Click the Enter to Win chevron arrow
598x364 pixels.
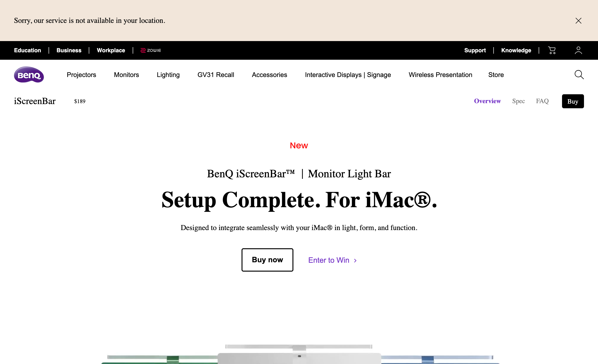tap(355, 261)
